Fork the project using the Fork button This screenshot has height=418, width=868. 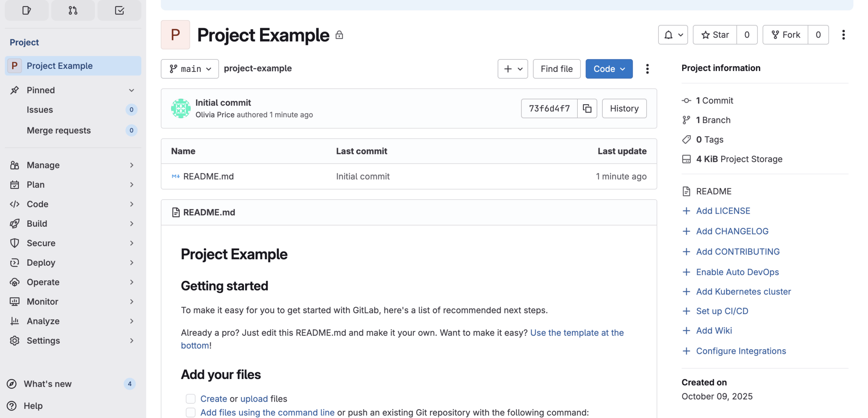tap(785, 35)
